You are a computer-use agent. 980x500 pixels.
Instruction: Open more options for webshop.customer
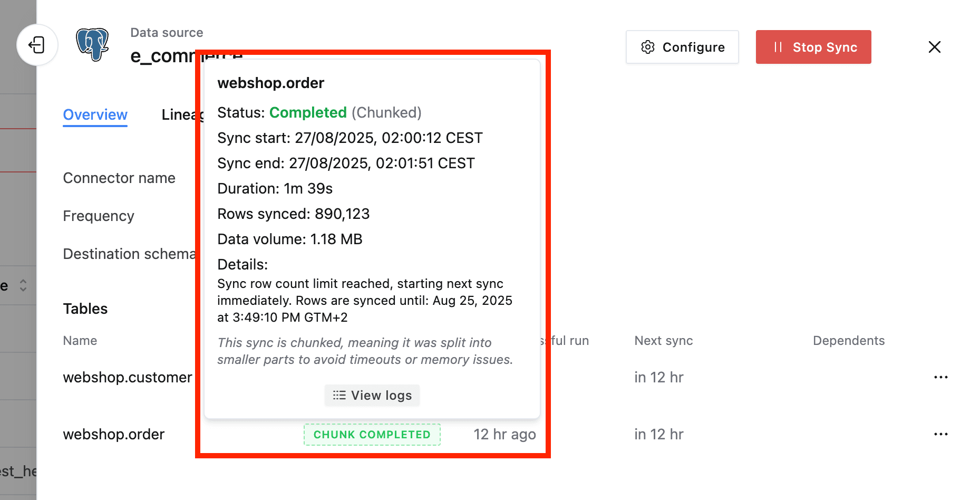click(x=940, y=377)
